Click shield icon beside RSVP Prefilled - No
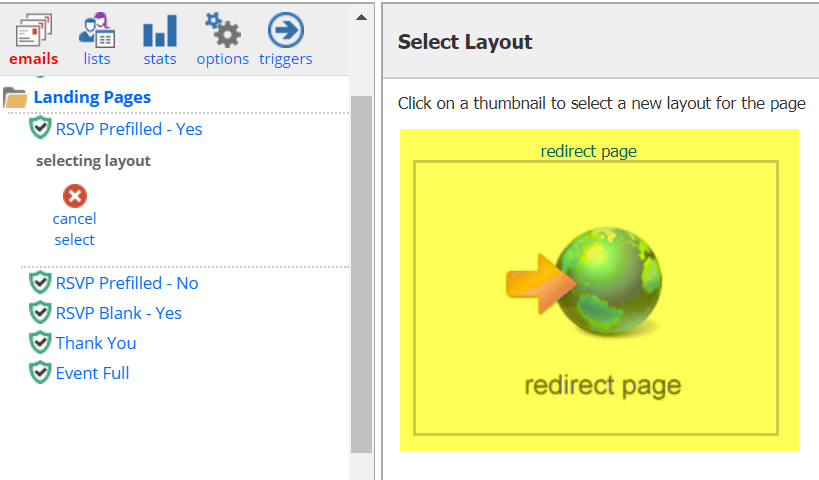Viewport: 819px width, 480px height. point(40,283)
